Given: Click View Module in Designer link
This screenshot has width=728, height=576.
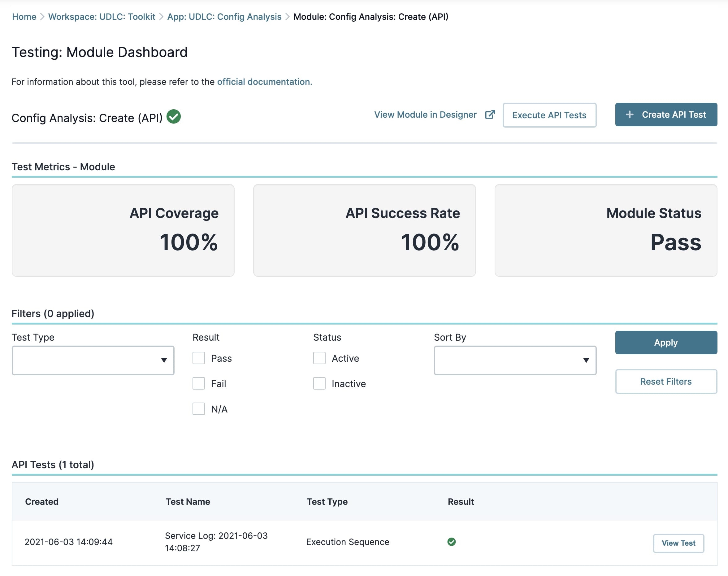Looking at the screenshot, I should tap(425, 115).
